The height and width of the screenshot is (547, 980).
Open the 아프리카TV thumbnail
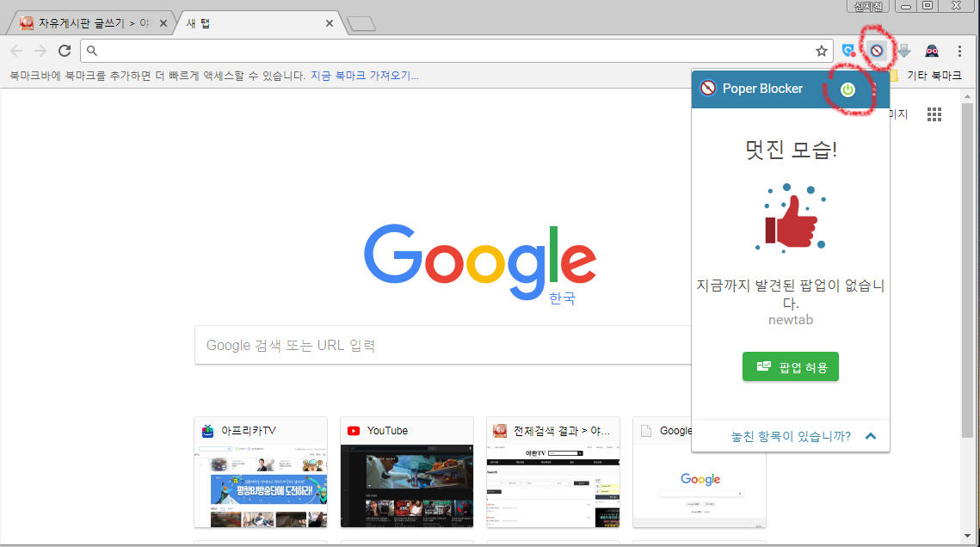click(261, 472)
